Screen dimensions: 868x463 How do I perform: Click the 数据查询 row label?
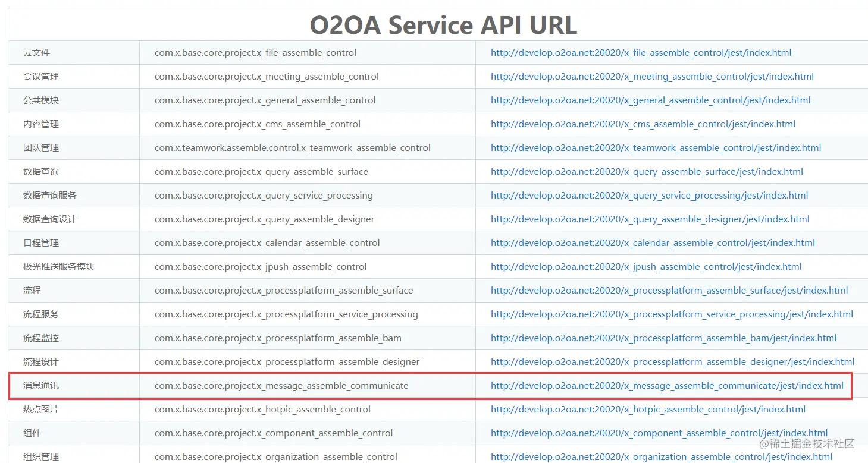pyautogui.click(x=41, y=172)
